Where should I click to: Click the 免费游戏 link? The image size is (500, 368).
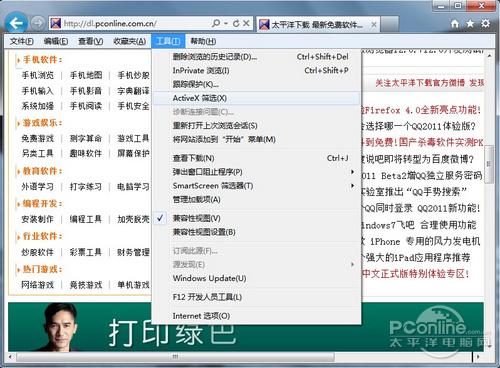[37, 138]
